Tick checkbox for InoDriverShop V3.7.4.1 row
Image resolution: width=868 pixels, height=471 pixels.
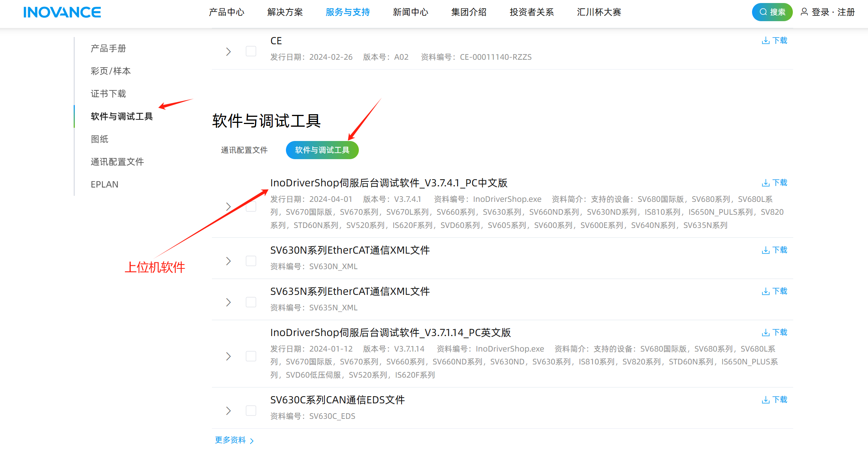(251, 206)
